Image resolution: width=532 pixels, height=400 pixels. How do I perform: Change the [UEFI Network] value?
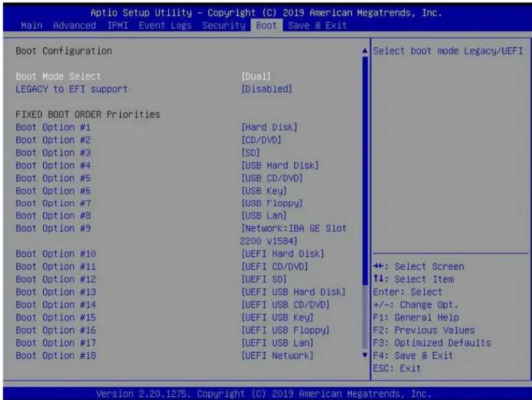[x=277, y=356]
